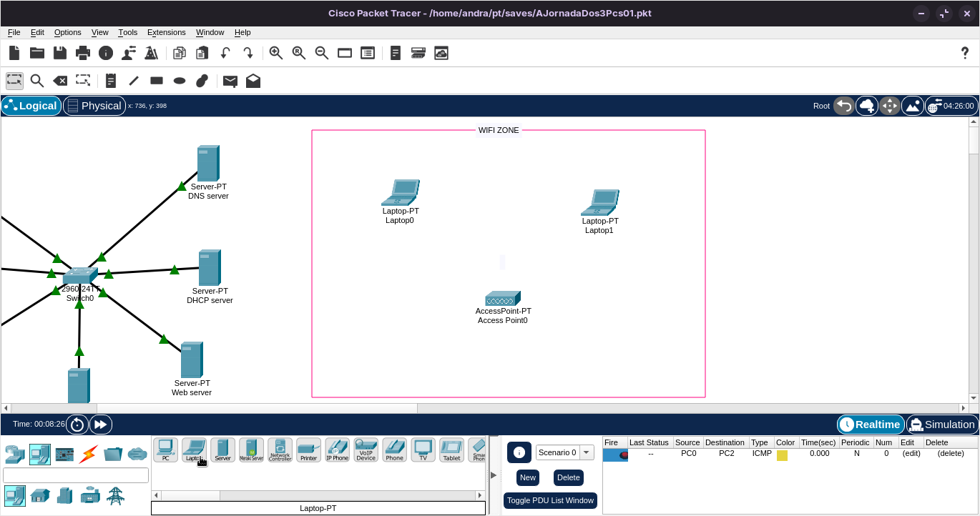Choose the Inspect magnifier tool

37,81
